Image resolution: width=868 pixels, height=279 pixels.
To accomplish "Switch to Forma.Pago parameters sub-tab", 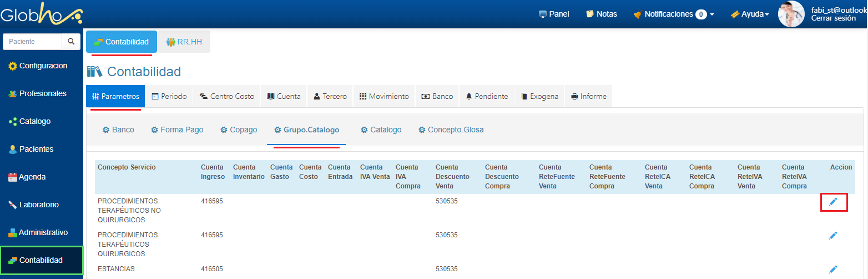I will click(x=177, y=129).
